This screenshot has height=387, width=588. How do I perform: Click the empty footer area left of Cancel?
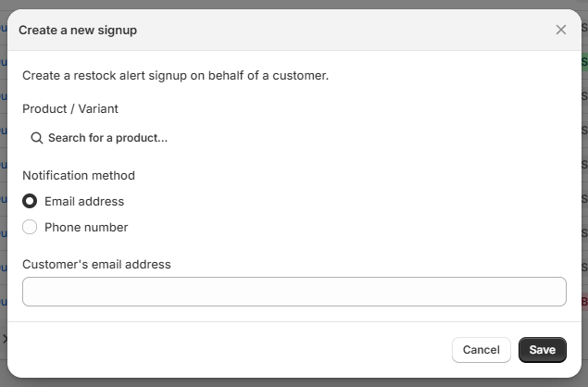[231, 350]
